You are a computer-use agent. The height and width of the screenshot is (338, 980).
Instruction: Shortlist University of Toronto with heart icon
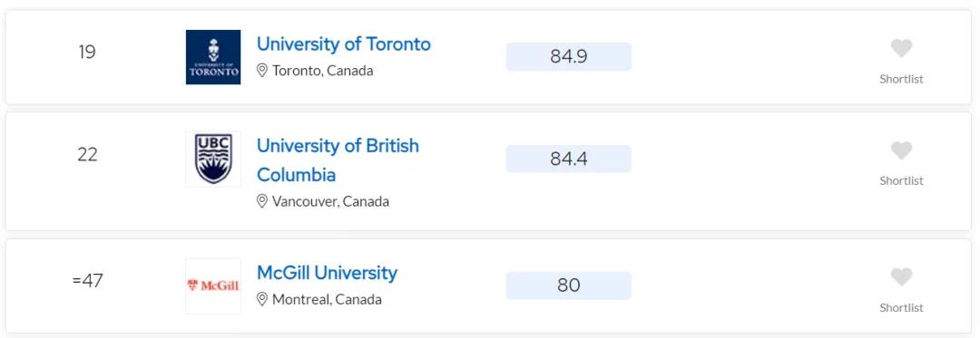pyautogui.click(x=901, y=48)
